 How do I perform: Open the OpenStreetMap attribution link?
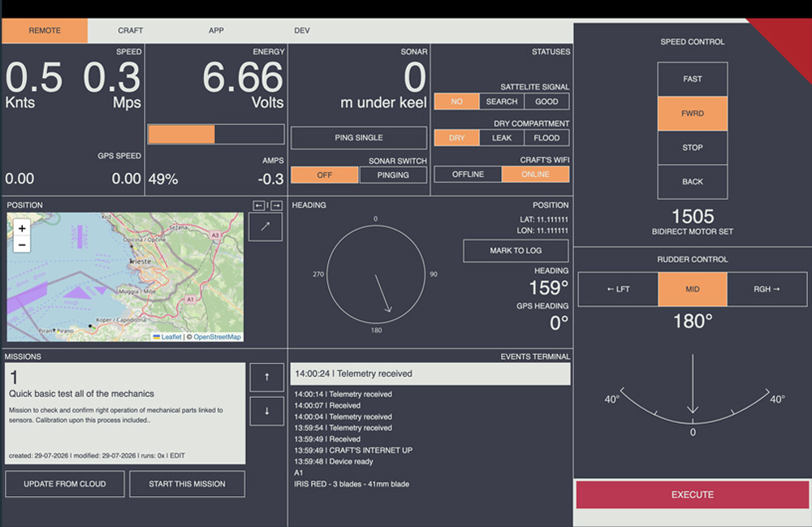(x=217, y=337)
